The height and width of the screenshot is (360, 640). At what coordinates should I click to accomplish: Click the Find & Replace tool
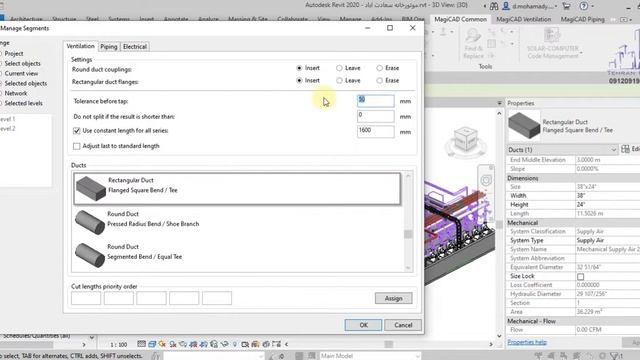[473, 44]
